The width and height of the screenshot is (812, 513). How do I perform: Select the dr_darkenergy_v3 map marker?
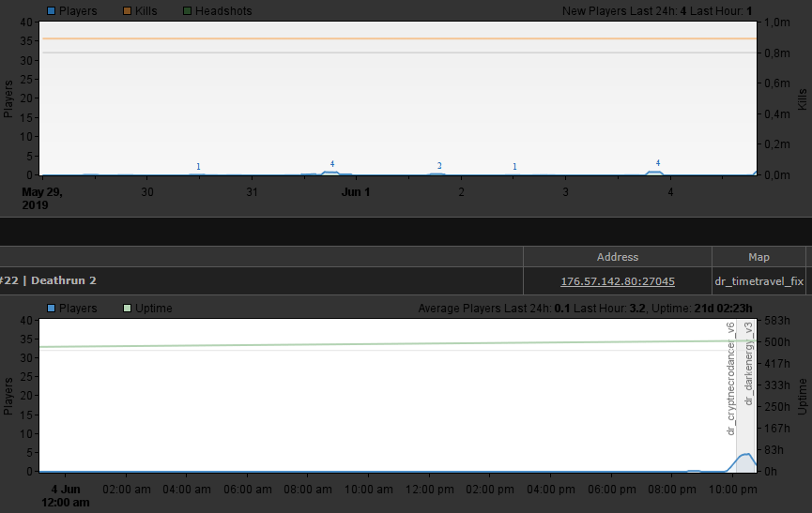pos(749,364)
